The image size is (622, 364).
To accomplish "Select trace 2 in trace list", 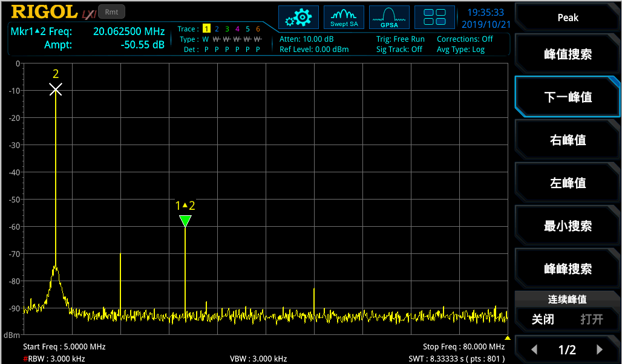I will click(x=217, y=29).
